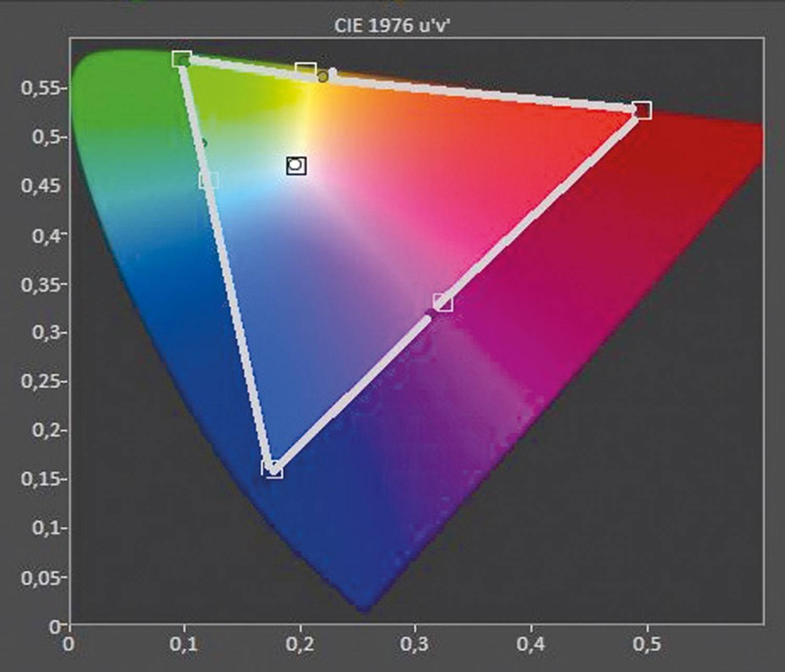Click the 0,15 label on vertical axis
The height and width of the screenshot is (672, 785).
[41, 479]
